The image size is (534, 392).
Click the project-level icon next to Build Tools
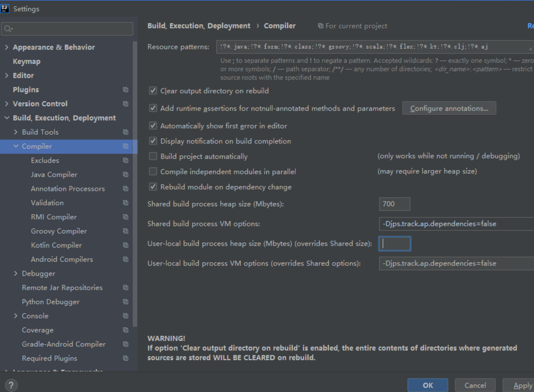tap(126, 132)
